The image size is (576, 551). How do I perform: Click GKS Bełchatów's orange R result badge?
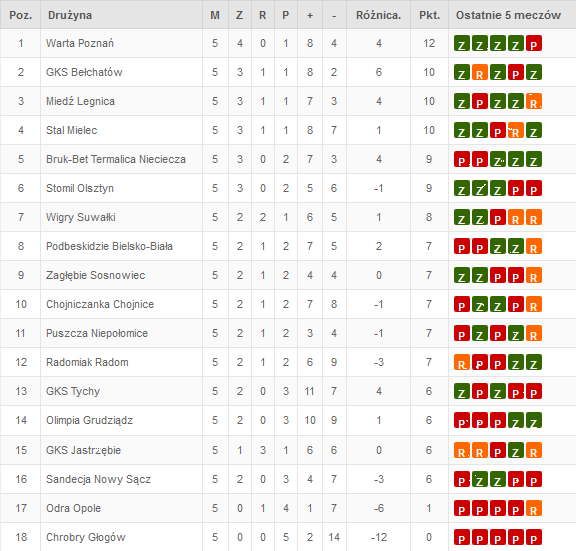480,72
